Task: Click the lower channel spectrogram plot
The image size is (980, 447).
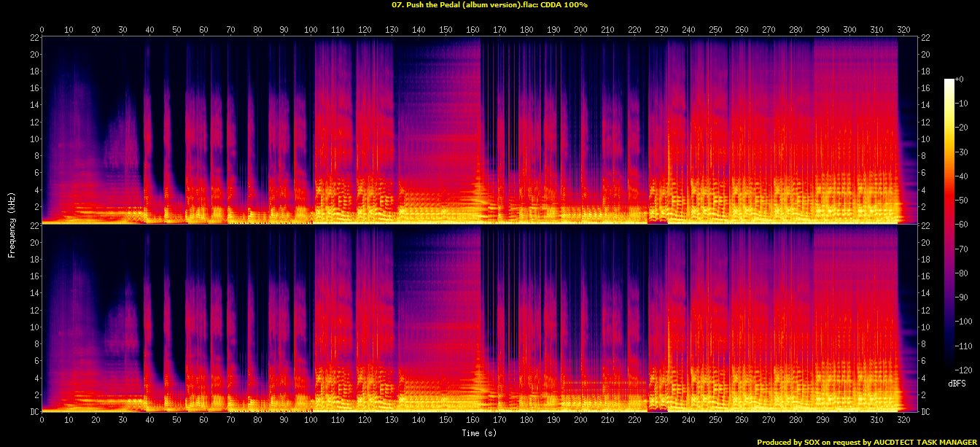Action: pos(479,318)
